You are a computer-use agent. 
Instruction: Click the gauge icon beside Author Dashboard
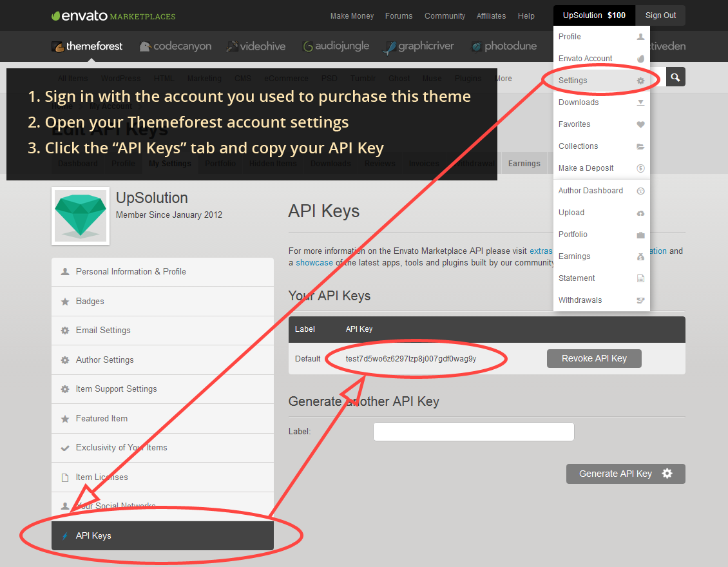coord(641,191)
